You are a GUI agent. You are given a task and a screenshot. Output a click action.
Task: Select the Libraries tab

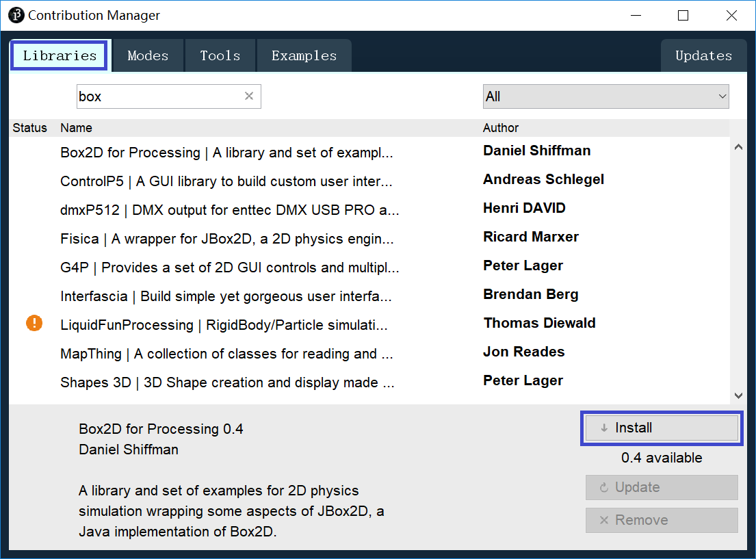[x=60, y=56]
